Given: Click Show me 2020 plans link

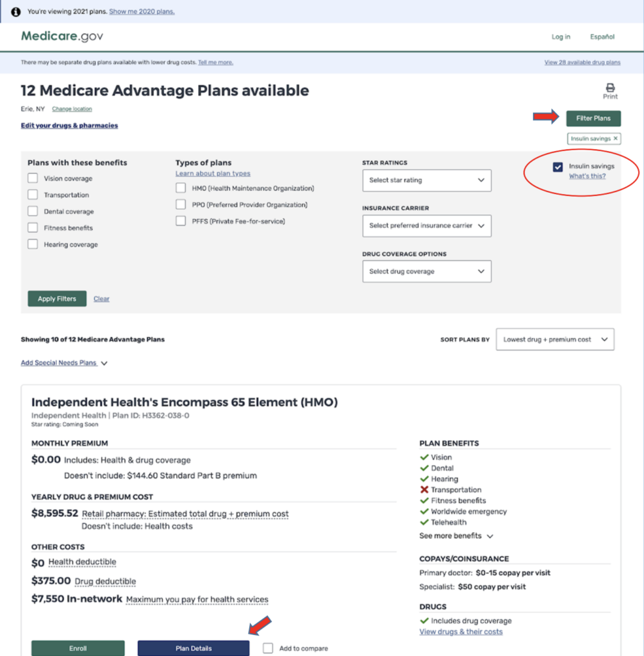Looking at the screenshot, I should (142, 12).
